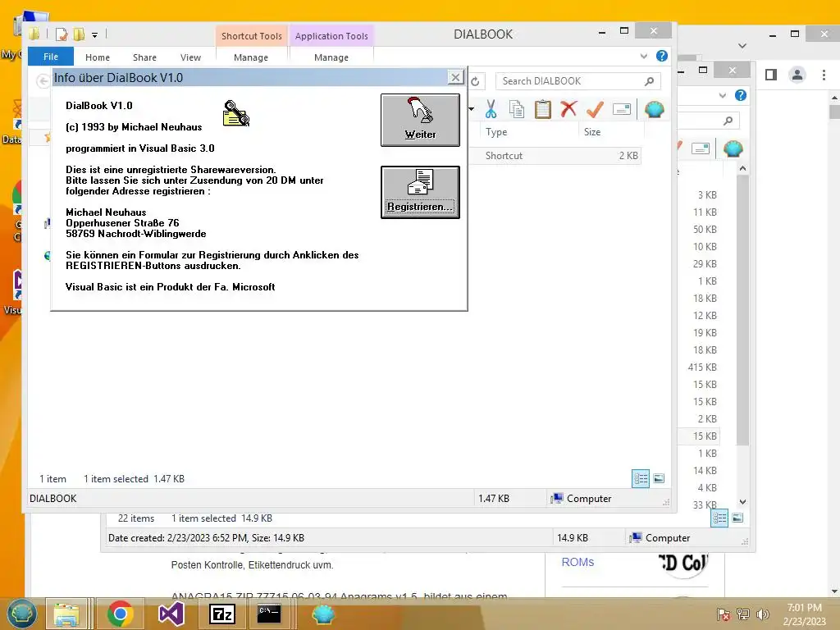Viewport: 840px width, 630px height.
Task: Click the scroll-up arrow in back Explorer file list
Action: coord(742,169)
